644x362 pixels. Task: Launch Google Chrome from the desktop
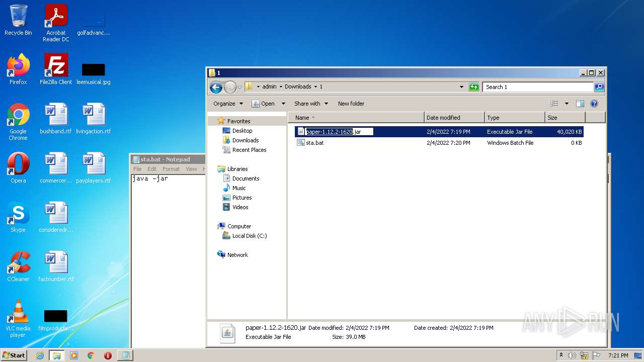18,122
